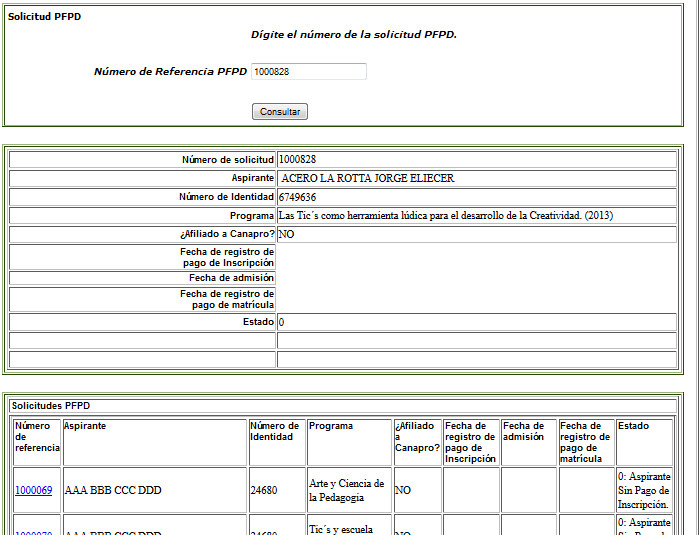This screenshot has width=700, height=535.
Task: Click the 'Número de Identidad' row label
Action: click(226, 196)
